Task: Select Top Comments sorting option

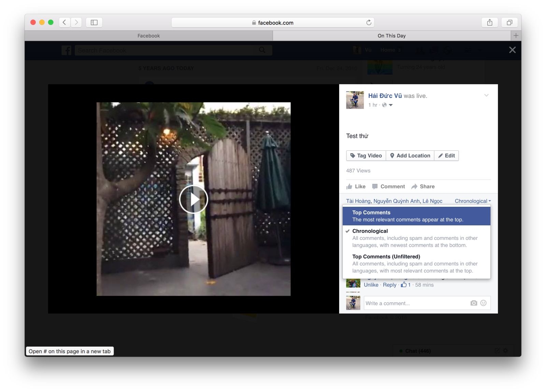Action: pos(417,216)
